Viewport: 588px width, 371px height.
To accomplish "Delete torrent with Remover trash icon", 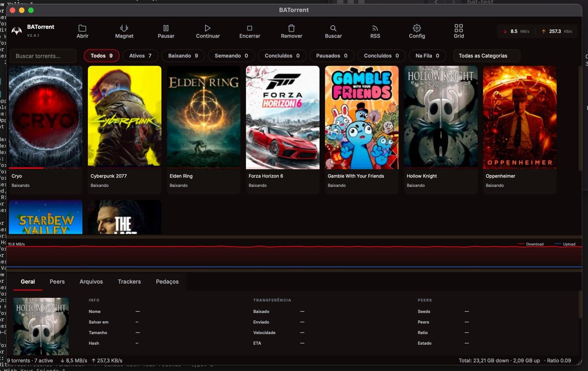I will pos(291,31).
